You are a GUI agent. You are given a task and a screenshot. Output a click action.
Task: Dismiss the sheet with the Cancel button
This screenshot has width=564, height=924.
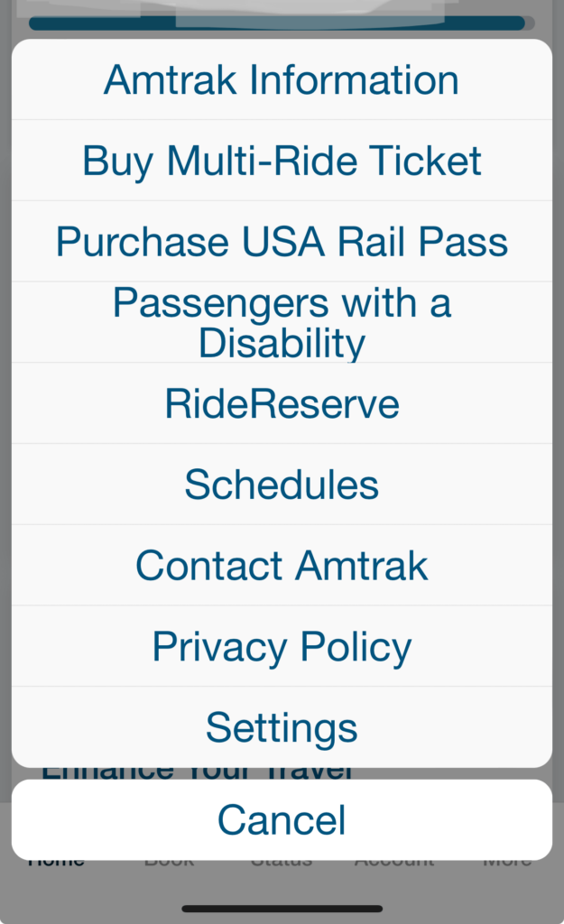click(x=282, y=819)
